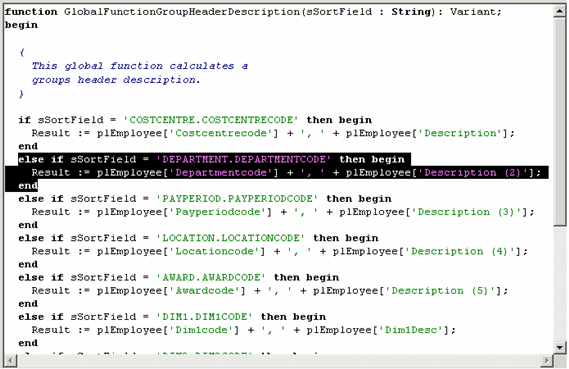Click the 'Description (3)' string

(x=466, y=212)
